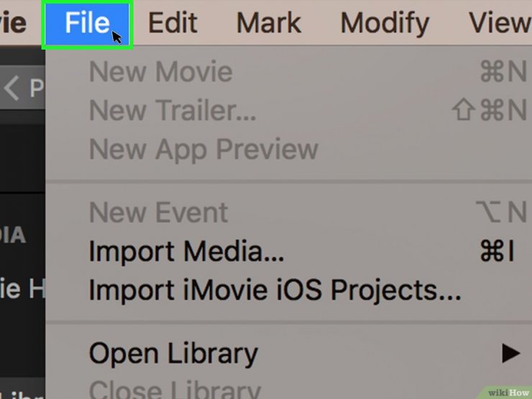Viewport: 532px width, 399px height.
Task: Open the iMovie application menu
Action: (13, 24)
